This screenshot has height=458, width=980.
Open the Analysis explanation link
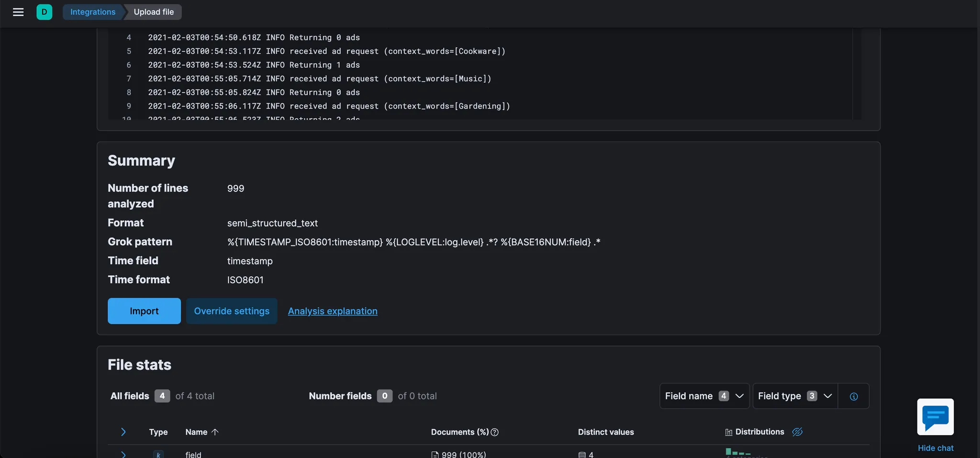[x=333, y=311]
